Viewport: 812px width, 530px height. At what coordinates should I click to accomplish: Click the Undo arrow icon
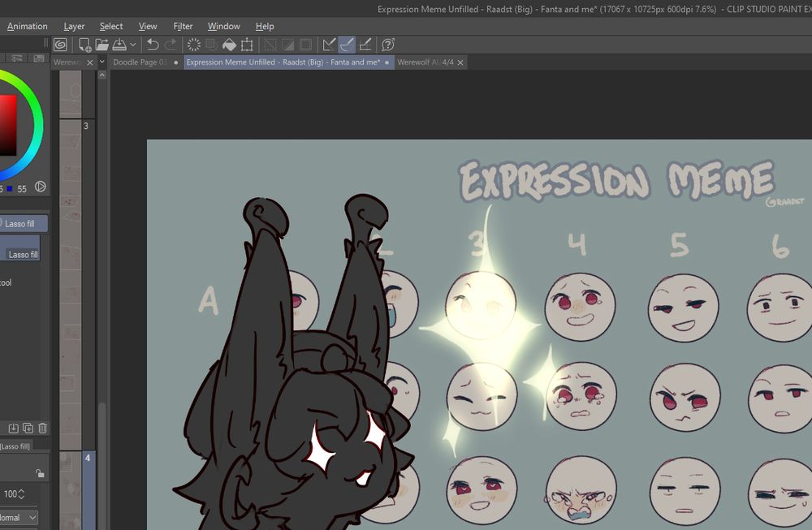click(x=153, y=44)
